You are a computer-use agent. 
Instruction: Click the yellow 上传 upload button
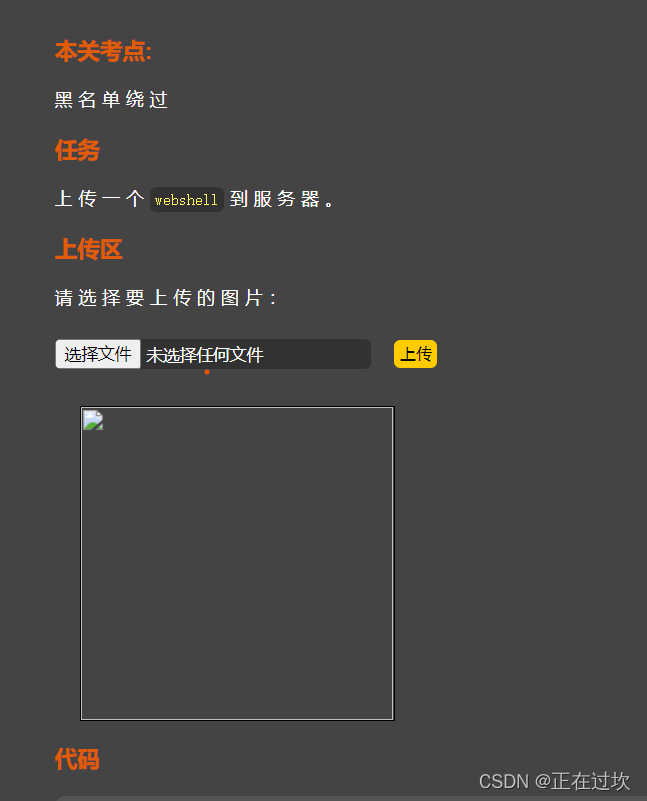(415, 354)
